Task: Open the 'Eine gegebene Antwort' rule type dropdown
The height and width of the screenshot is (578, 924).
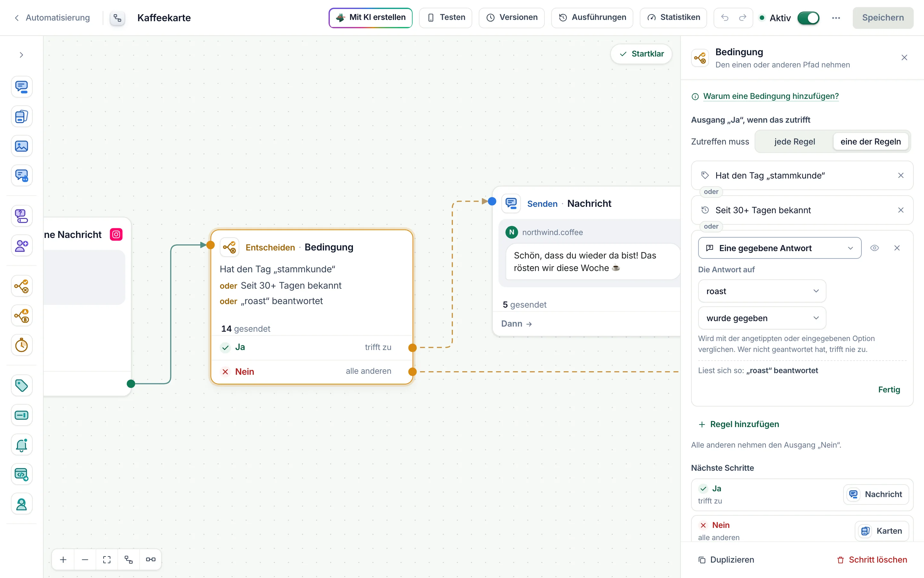Action: click(x=779, y=248)
